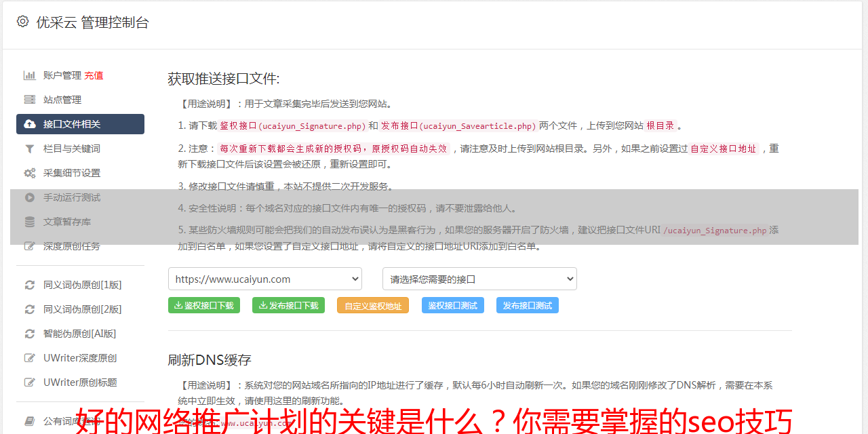Click the red 充值 recharge link
868x434 pixels.
coord(94,75)
